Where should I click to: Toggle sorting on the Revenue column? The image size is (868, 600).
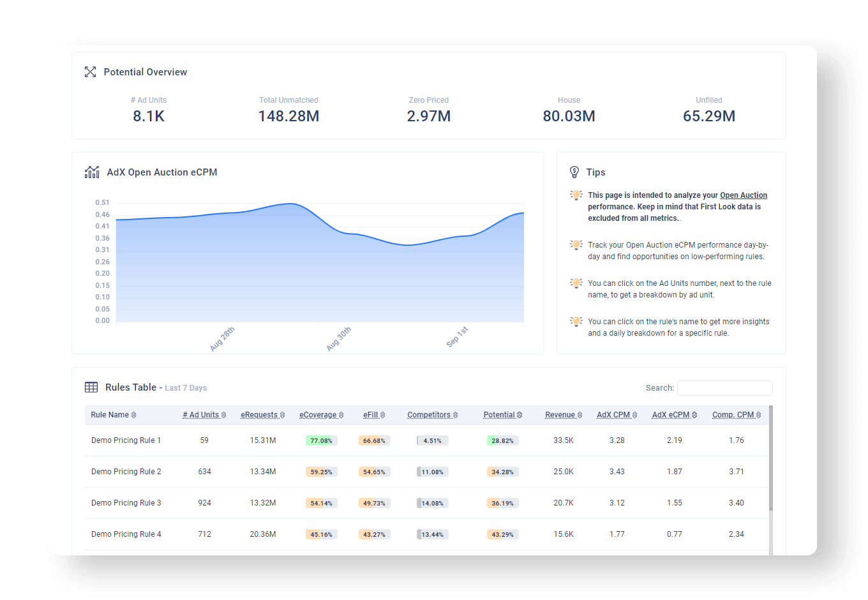[x=580, y=414]
